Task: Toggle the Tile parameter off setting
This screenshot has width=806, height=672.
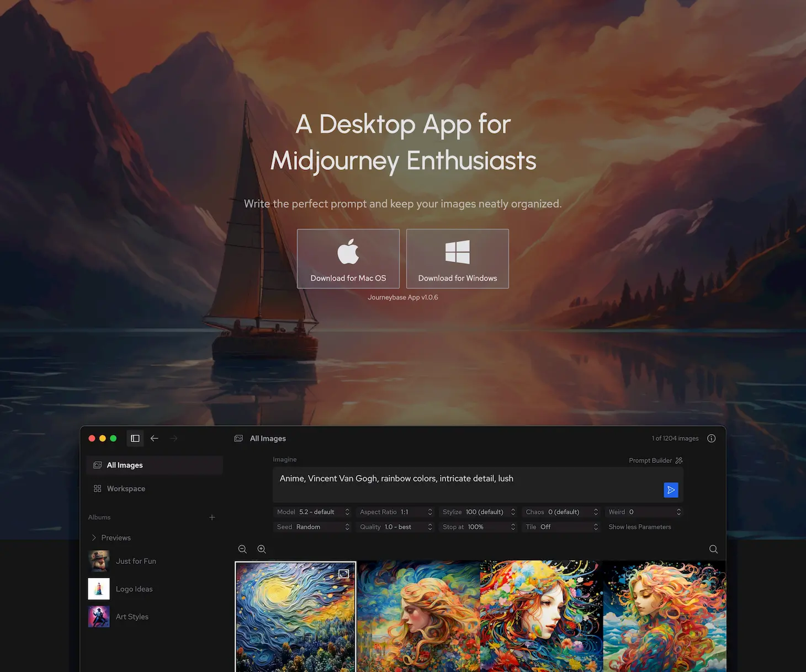Action: click(x=561, y=527)
